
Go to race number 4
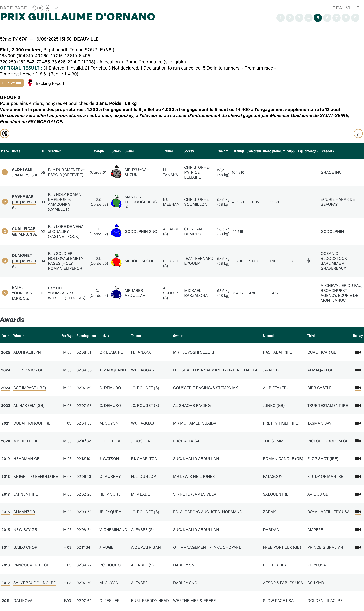(309, 18)
